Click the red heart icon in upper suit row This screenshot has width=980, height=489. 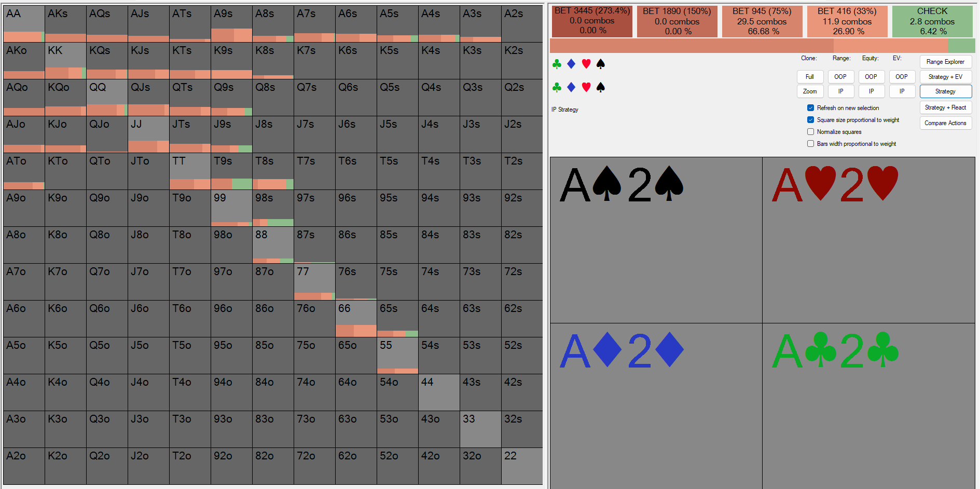[586, 64]
